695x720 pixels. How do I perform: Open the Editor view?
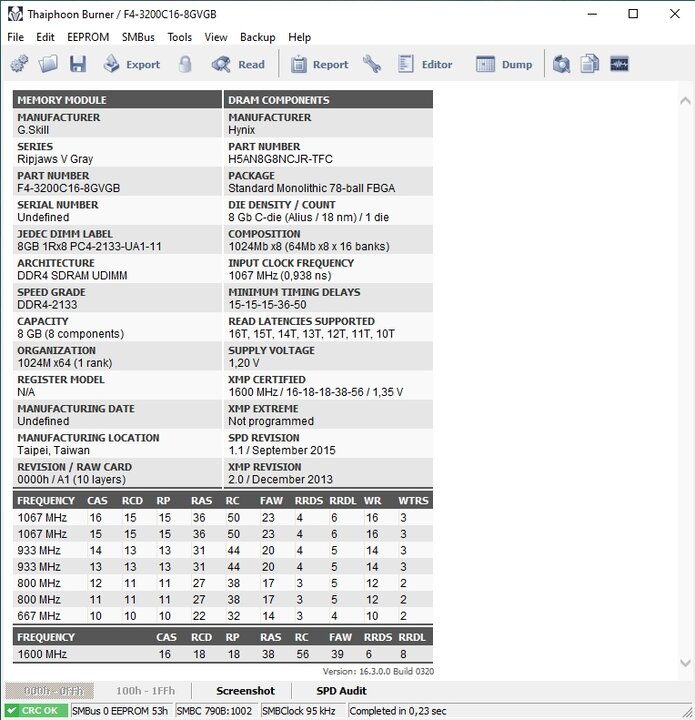point(425,64)
